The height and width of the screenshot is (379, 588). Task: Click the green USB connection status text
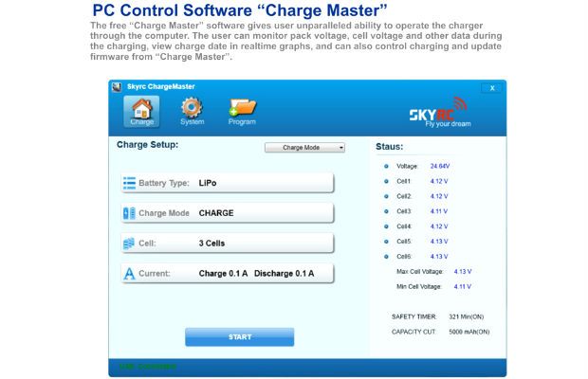148,367
